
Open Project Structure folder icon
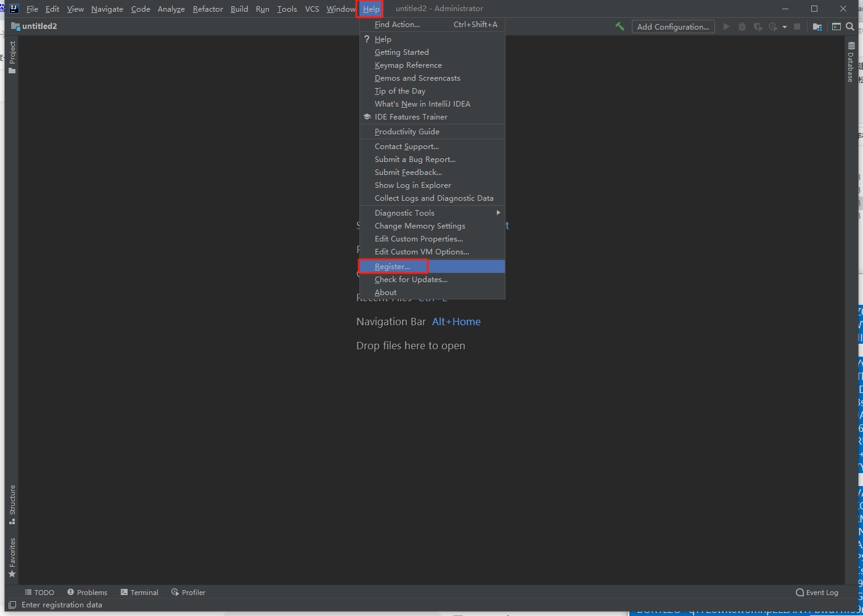[817, 26]
